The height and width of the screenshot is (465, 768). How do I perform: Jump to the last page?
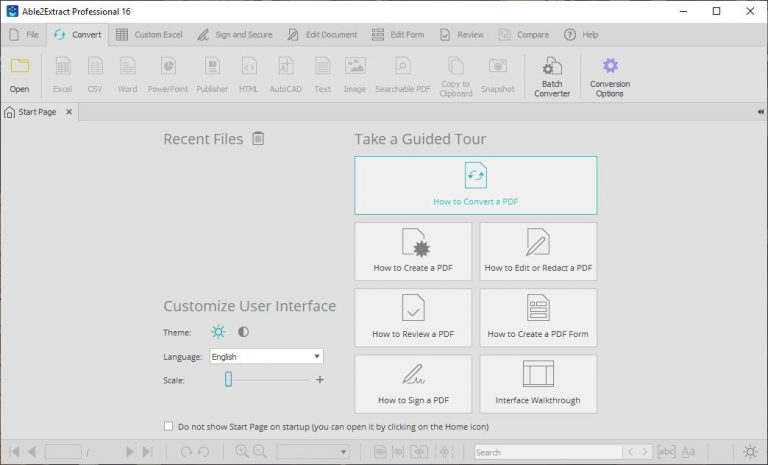(x=147, y=451)
